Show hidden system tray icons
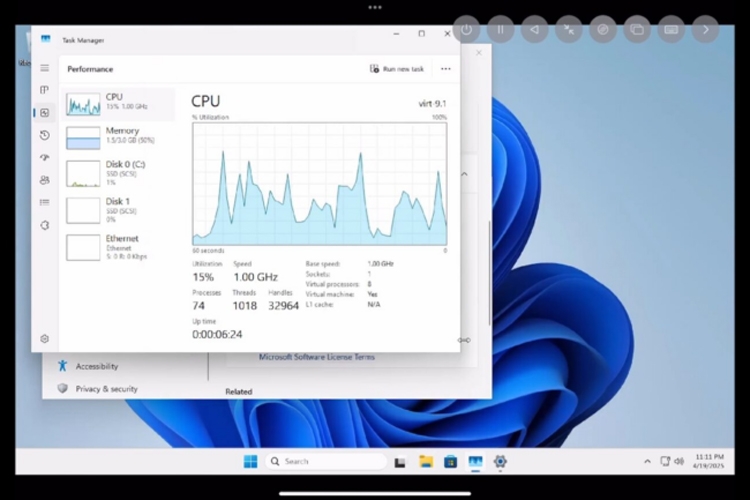The image size is (750, 500). (x=647, y=461)
